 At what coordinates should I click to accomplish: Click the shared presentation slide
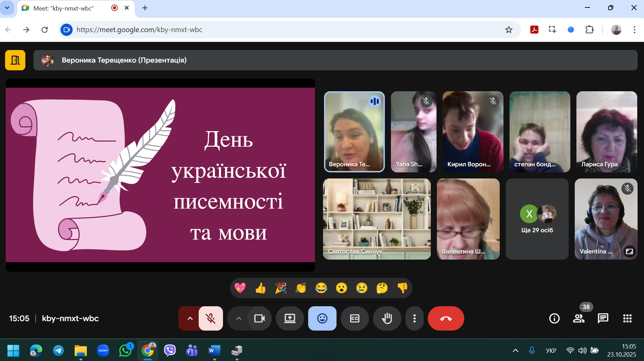pos(160,175)
